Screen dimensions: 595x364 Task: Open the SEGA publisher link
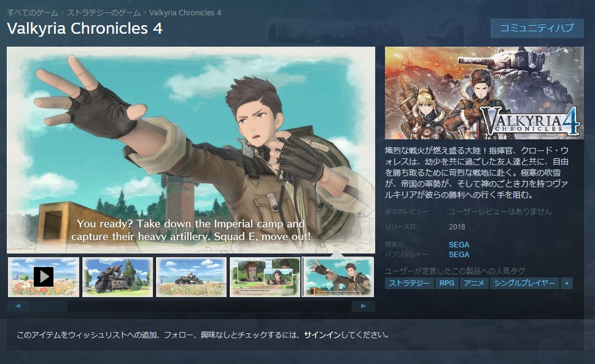(x=459, y=254)
